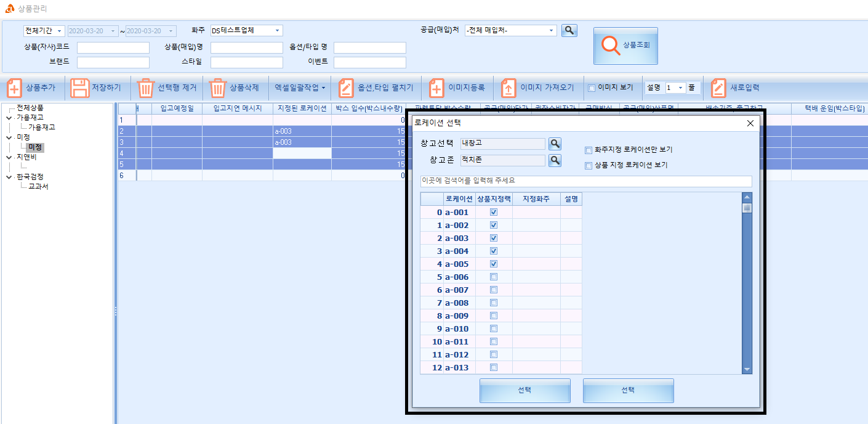The width and height of the screenshot is (868, 424).
Task: Select 교과서 under 한국검정
Action: (38, 187)
